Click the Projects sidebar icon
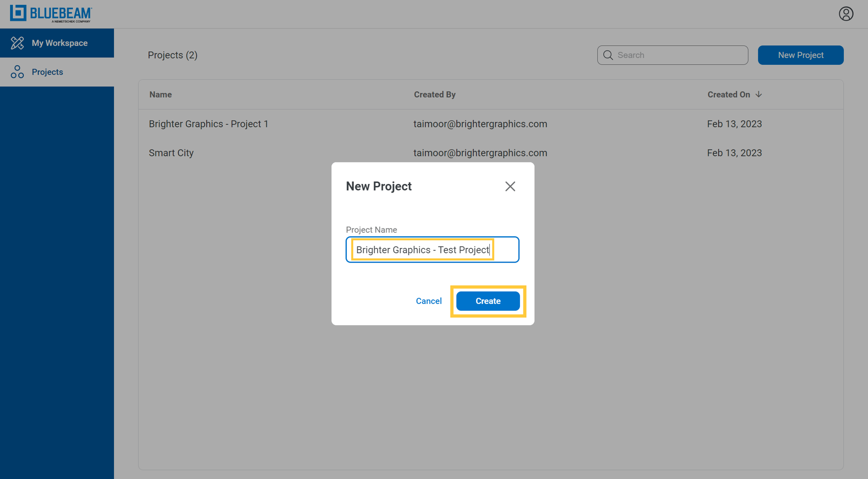 (x=17, y=71)
